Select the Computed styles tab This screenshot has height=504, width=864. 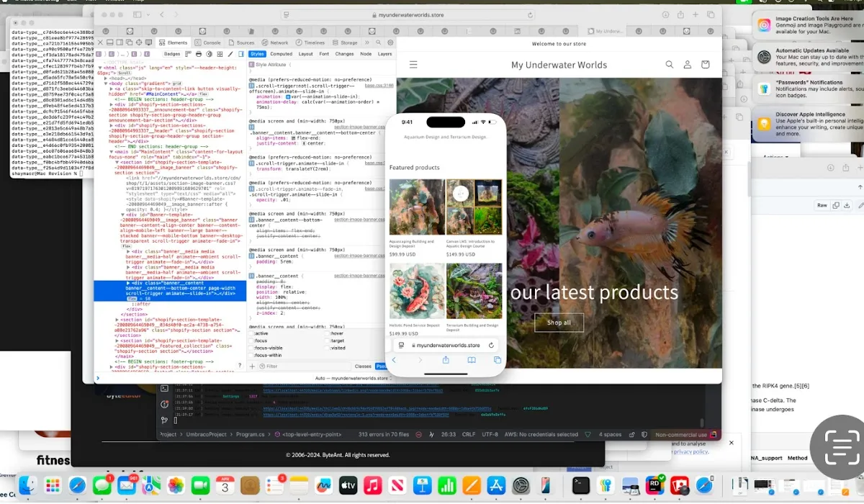point(281,54)
